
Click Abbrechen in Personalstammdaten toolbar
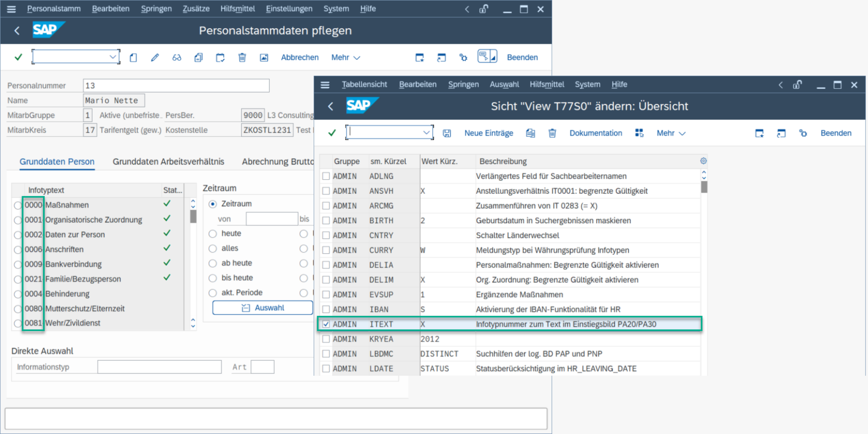tap(300, 57)
